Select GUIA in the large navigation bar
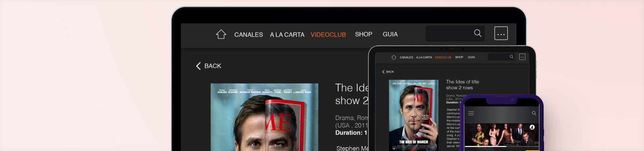 point(390,34)
